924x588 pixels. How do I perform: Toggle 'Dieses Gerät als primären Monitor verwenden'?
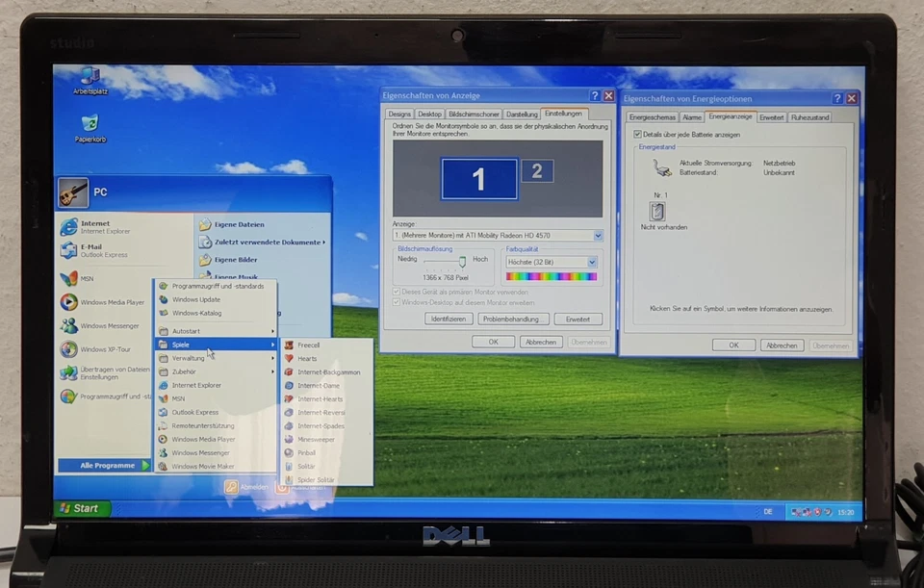click(396, 292)
